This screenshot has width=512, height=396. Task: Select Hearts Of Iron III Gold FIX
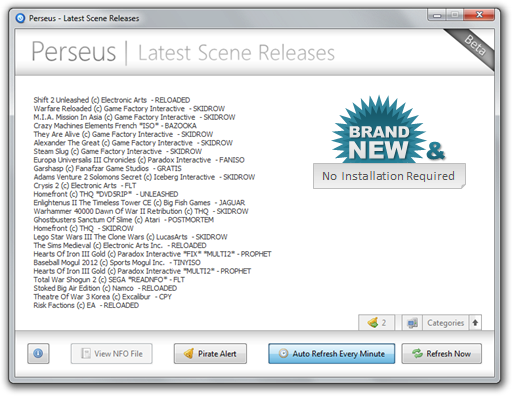click(x=152, y=254)
